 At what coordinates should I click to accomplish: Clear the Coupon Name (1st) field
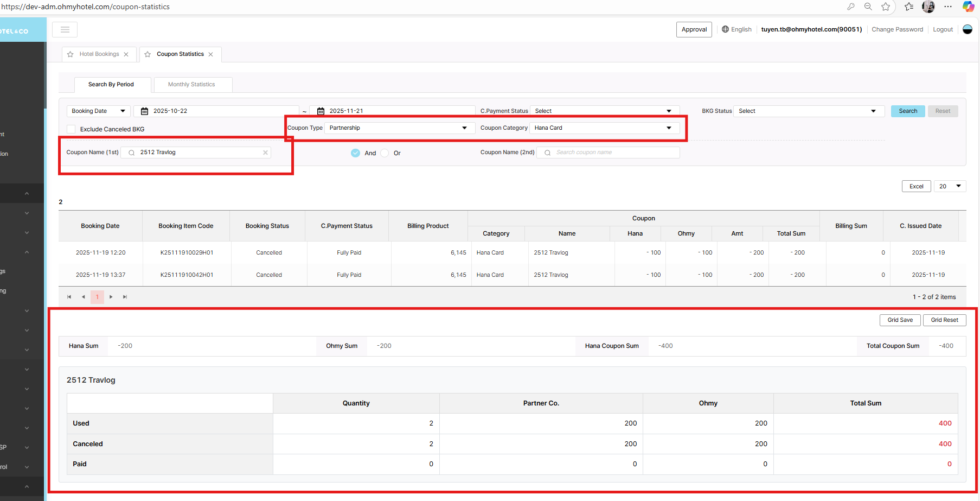(265, 153)
